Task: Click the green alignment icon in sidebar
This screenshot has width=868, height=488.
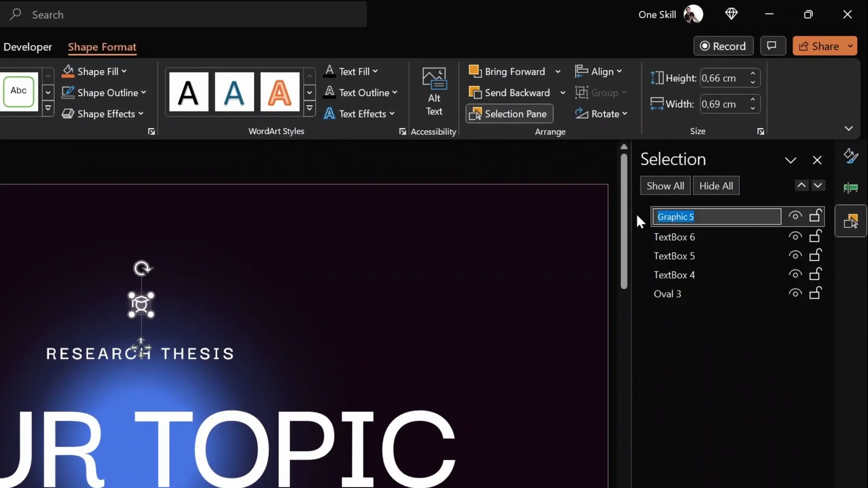Action: (851, 188)
